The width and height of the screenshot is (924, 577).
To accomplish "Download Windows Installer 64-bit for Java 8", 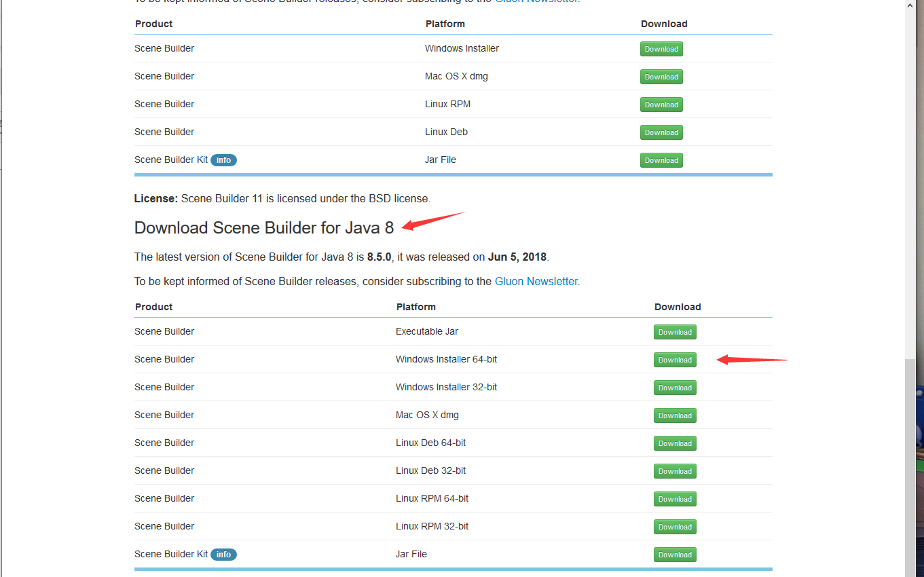I will click(674, 359).
